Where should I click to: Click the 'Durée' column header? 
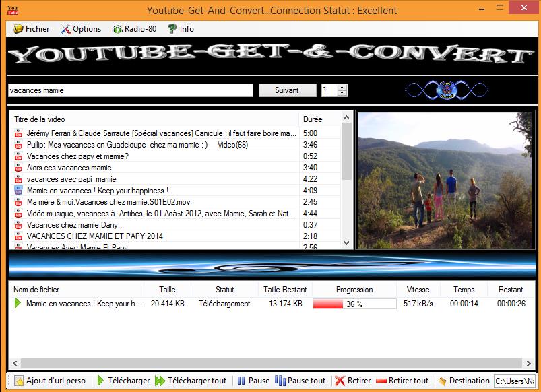319,119
